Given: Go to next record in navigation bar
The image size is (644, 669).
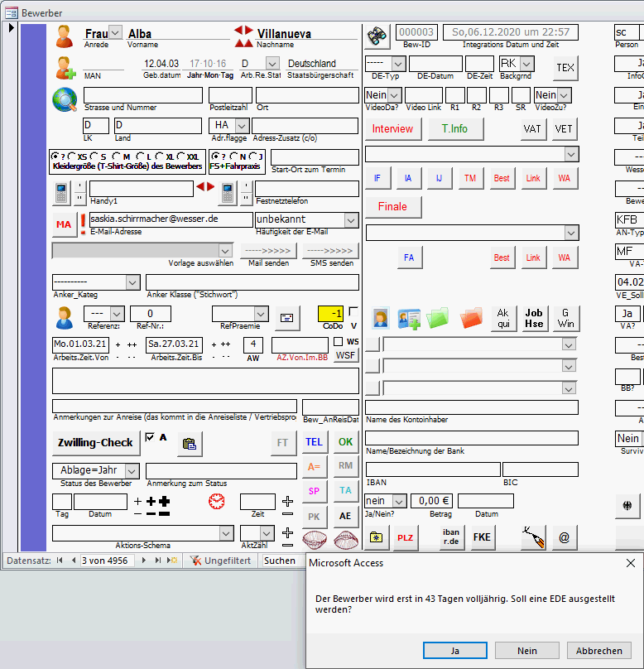Looking at the screenshot, I should (x=145, y=561).
